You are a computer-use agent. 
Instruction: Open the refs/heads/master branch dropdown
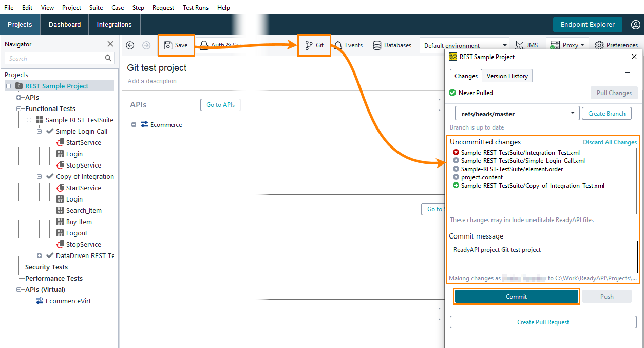(x=572, y=113)
